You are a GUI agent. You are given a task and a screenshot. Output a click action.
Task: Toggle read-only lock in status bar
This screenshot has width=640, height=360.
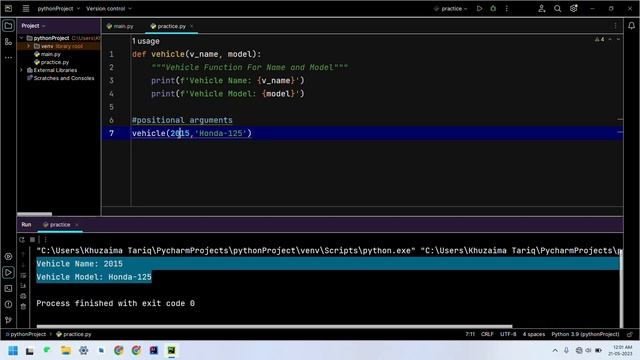click(630, 334)
